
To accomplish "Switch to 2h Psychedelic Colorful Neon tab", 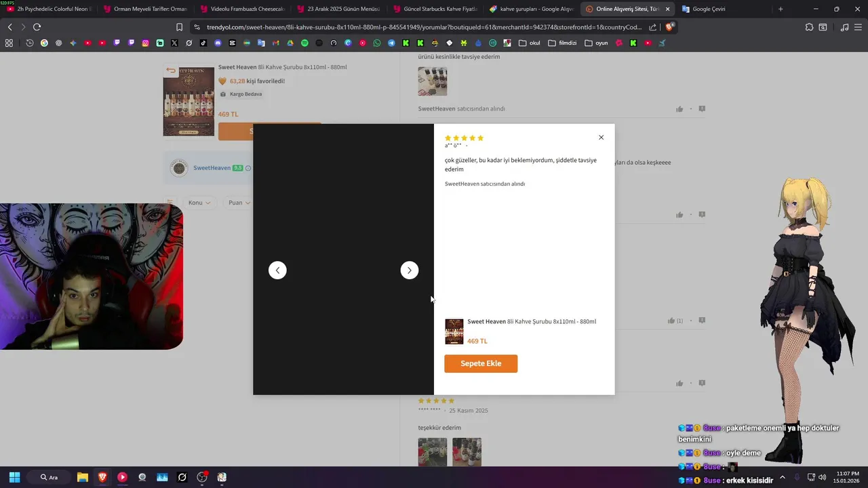I will click(x=50, y=9).
